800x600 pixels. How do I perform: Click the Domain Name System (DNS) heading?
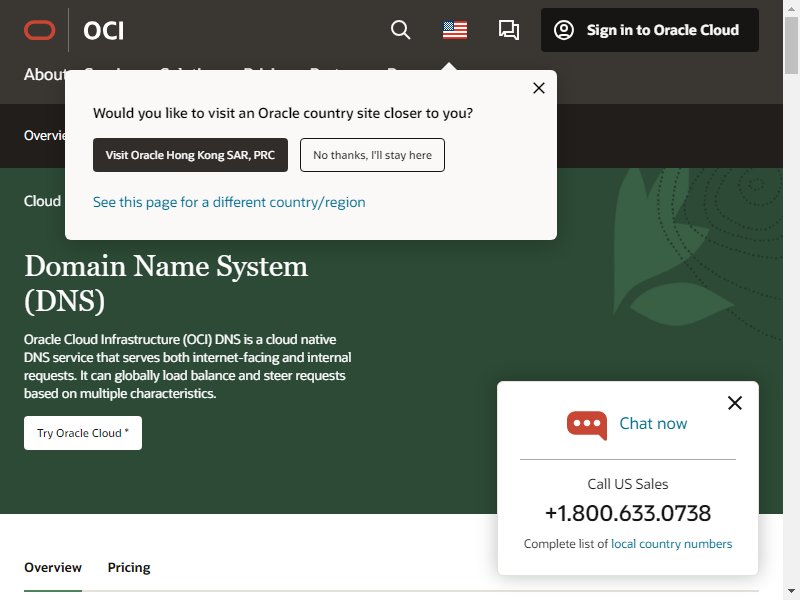click(x=166, y=283)
